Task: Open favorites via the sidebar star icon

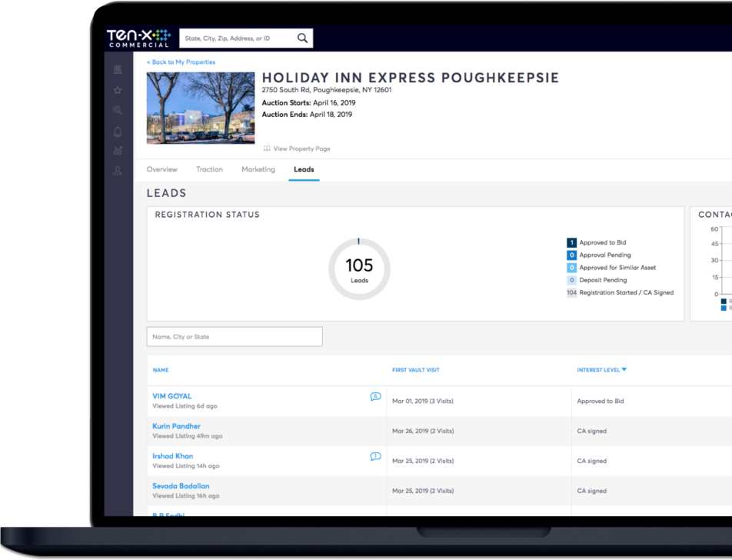Action: (118, 90)
